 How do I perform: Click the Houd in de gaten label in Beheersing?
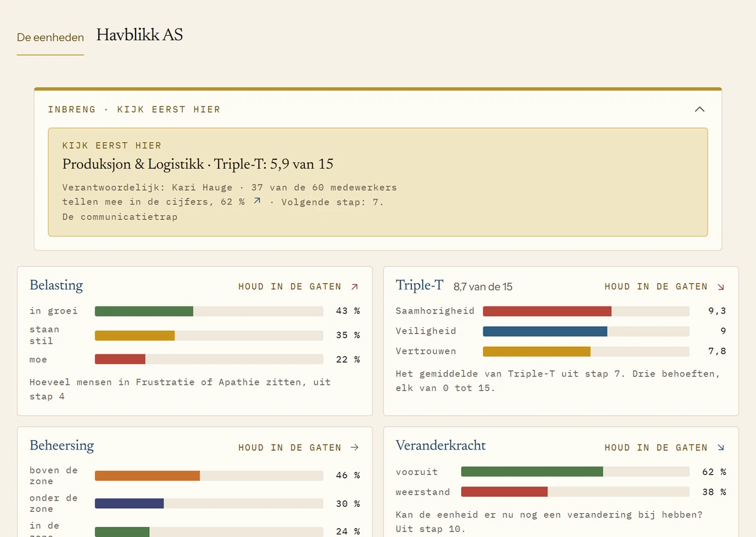[290, 448]
